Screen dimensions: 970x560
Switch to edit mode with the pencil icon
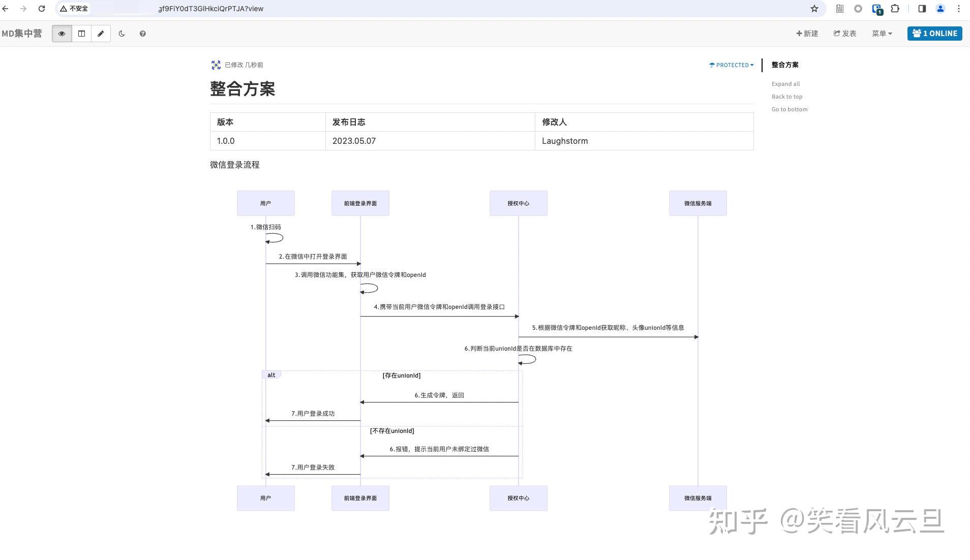(x=100, y=33)
